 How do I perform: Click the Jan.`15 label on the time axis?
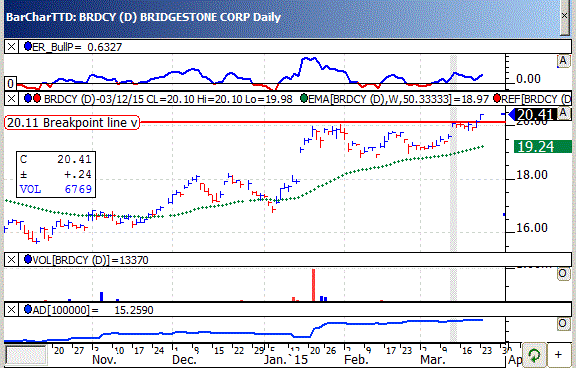point(285,360)
